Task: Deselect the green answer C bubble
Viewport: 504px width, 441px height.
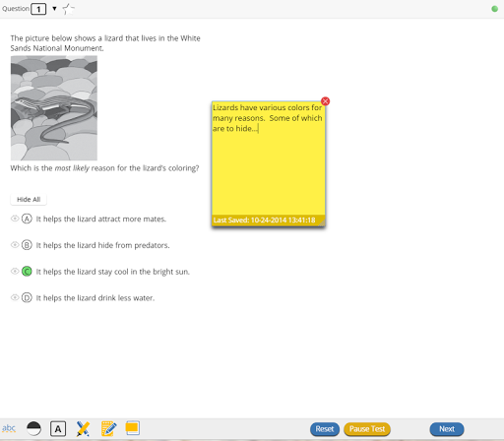Action: pos(27,272)
